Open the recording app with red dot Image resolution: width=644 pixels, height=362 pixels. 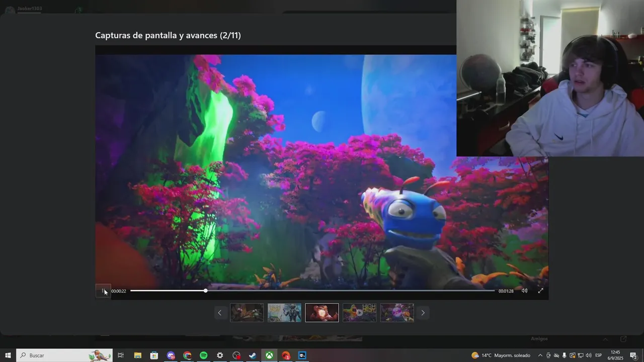tap(236, 355)
